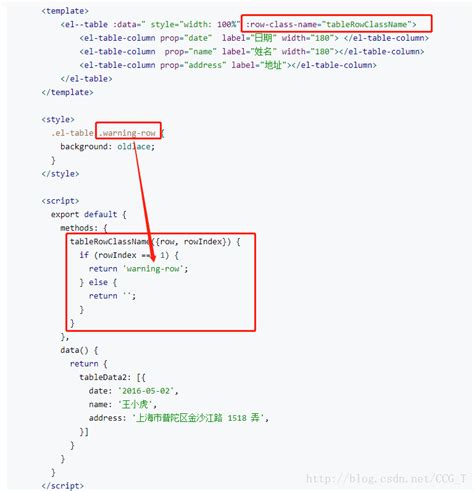Click the address string line
This screenshot has width=474, height=491.
(179, 418)
